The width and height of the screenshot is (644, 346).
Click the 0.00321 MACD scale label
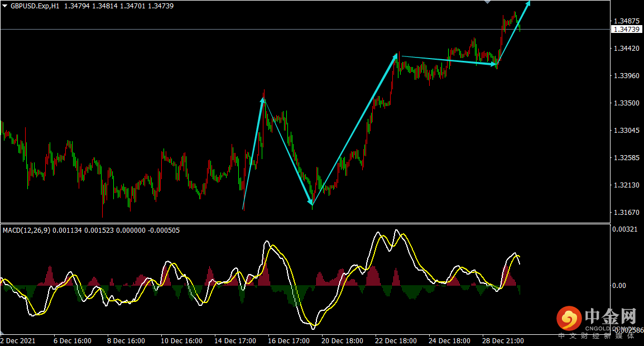tap(624, 229)
